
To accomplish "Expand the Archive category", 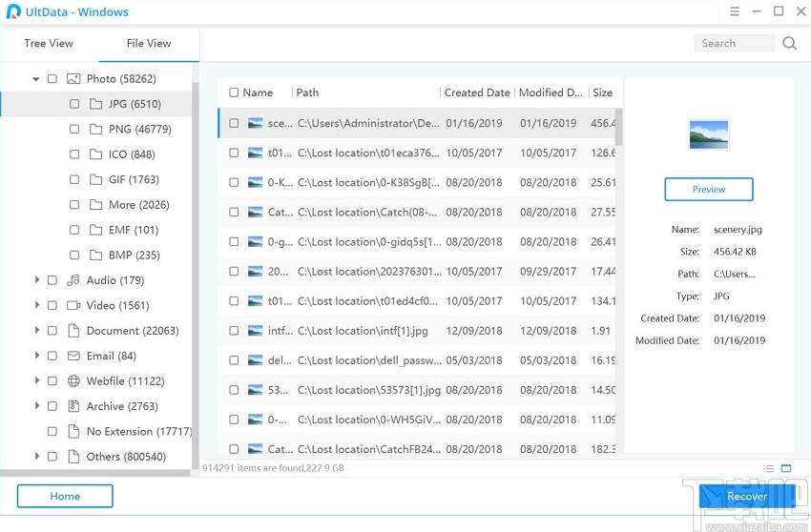I will click(x=36, y=405).
